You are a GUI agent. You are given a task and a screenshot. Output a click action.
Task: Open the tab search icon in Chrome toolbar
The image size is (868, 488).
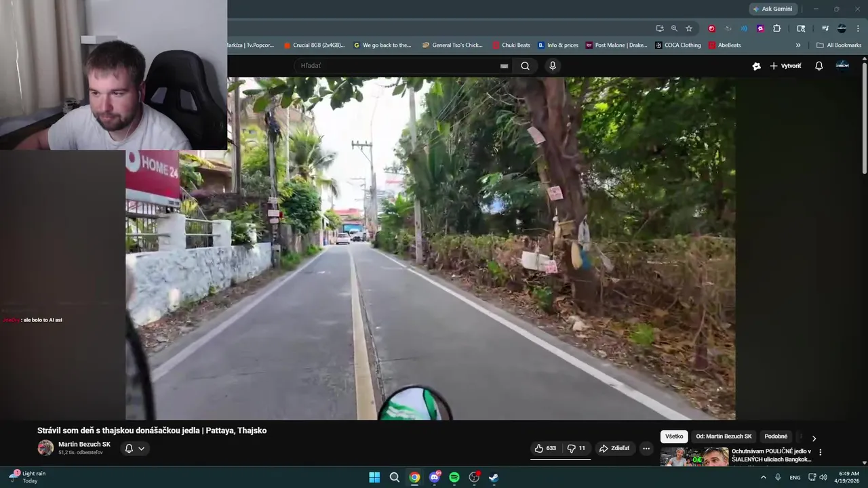(x=801, y=28)
